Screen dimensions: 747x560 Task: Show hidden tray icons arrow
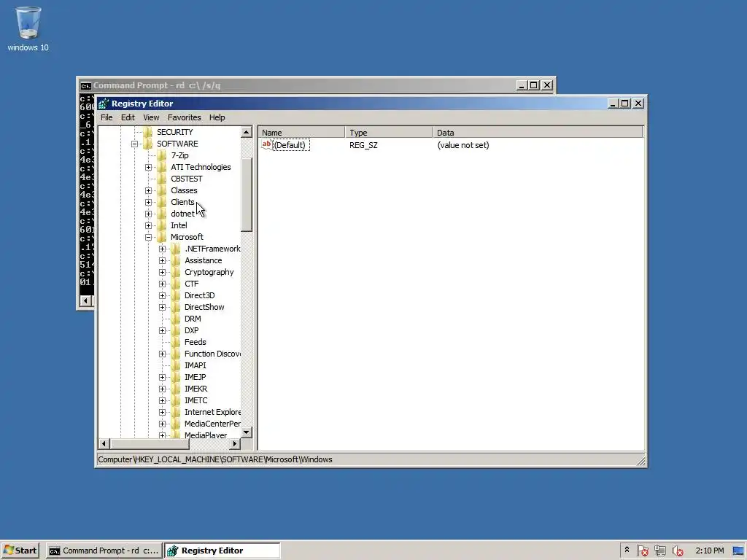(627, 550)
